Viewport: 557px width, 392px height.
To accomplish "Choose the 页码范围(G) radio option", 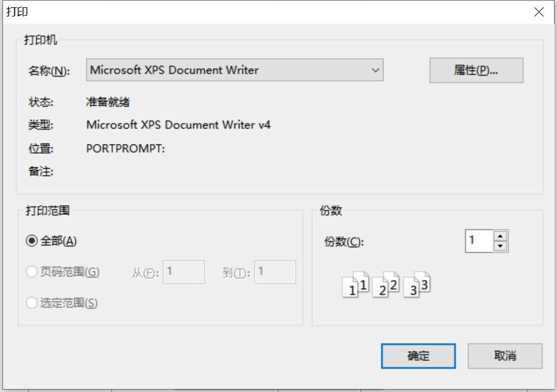I will (x=32, y=272).
